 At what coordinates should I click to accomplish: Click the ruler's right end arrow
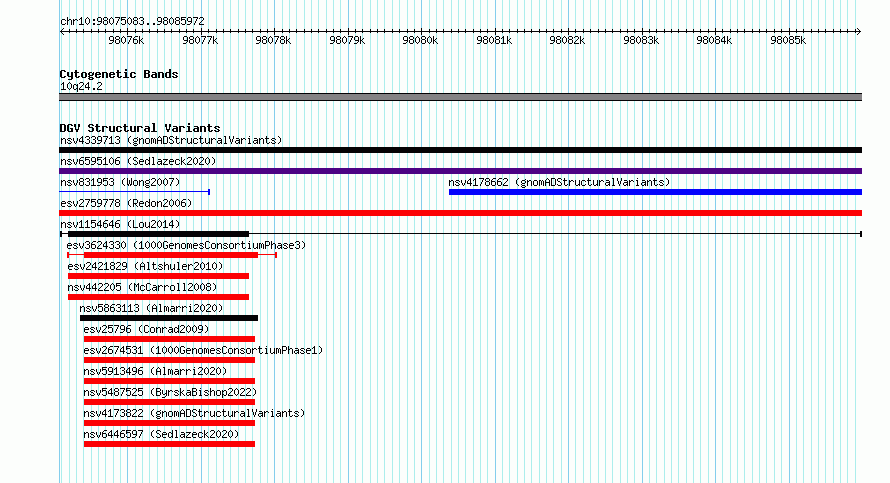(x=859, y=31)
